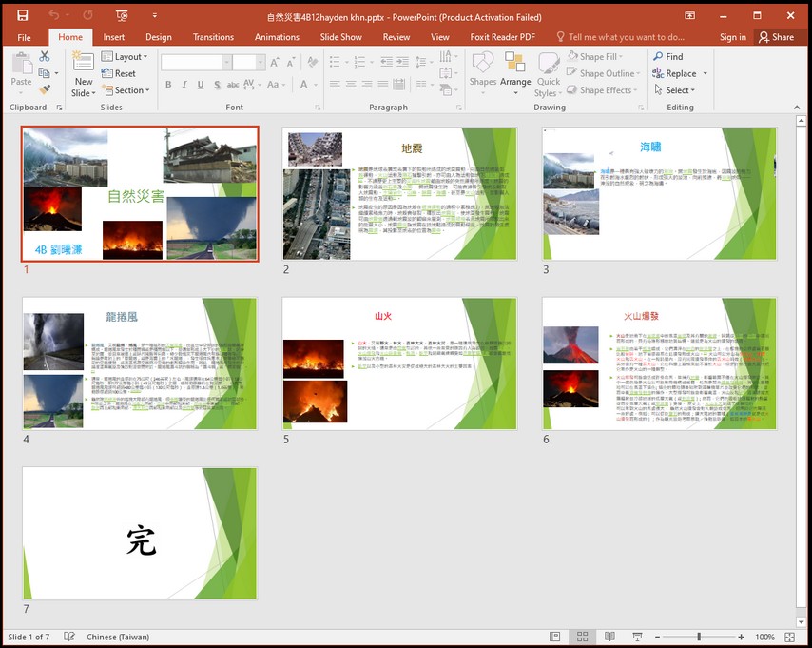Click the vertical scrollbar down arrow
This screenshot has height=648, width=812.
point(801,621)
